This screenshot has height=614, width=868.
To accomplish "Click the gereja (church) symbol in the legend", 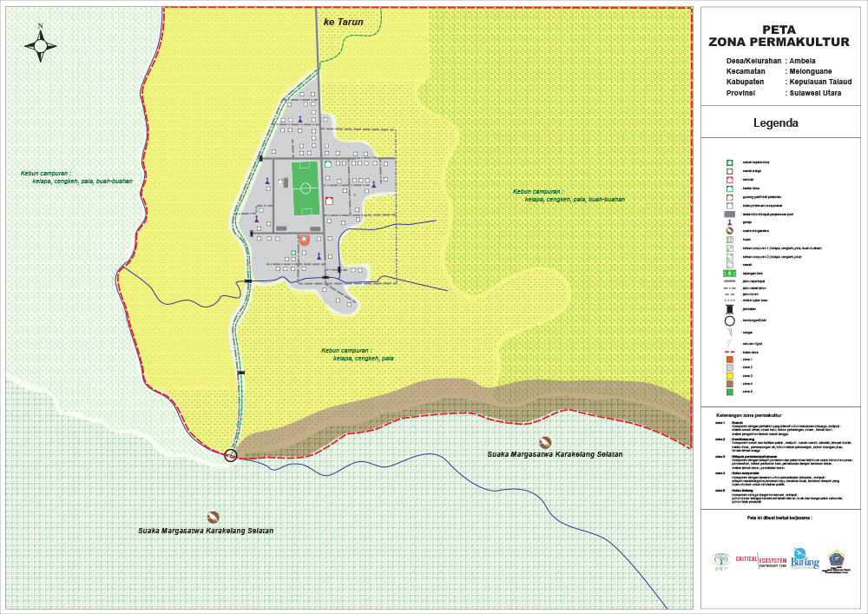I will 731,221.
